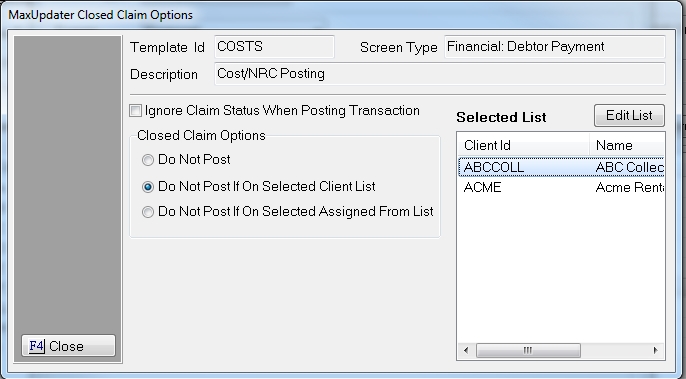Click the ABC Collec name cell

tap(630, 167)
